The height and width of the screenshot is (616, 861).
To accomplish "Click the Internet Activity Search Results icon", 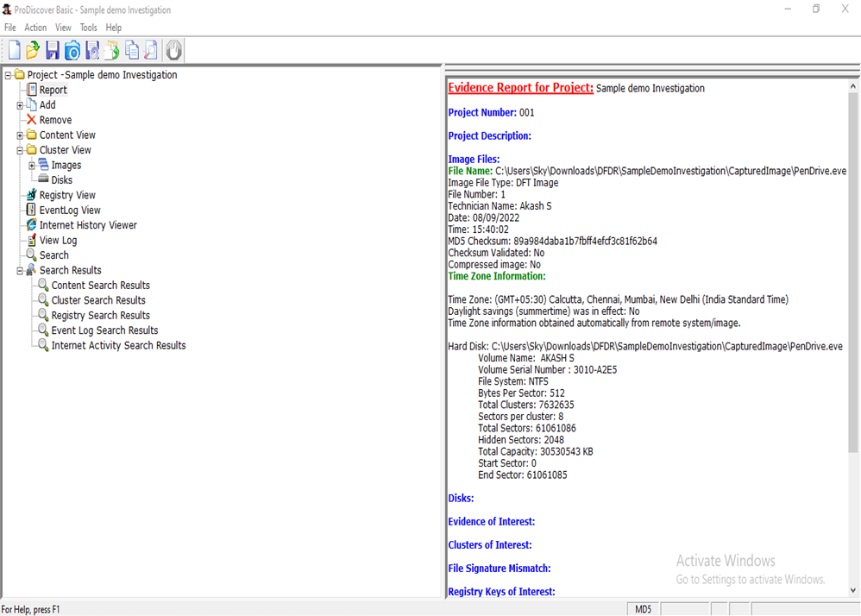I will pos(43,345).
